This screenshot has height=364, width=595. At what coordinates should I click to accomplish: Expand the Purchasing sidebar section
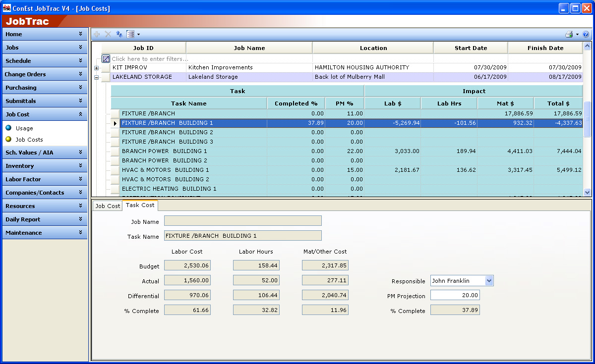(x=45, y=88)
